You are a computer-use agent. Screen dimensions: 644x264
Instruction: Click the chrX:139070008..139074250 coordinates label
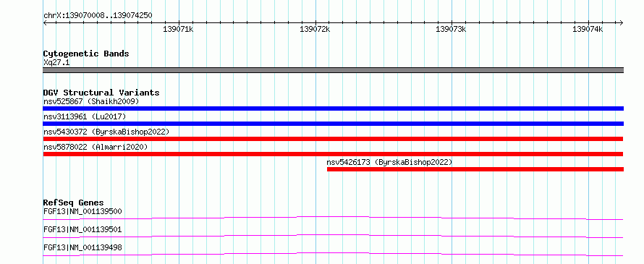click(x=98, y=16)
